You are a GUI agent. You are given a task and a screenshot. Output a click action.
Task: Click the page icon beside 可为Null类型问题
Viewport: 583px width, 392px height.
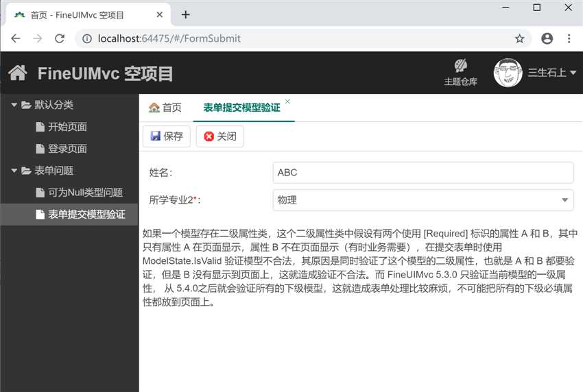click(40, 193)
